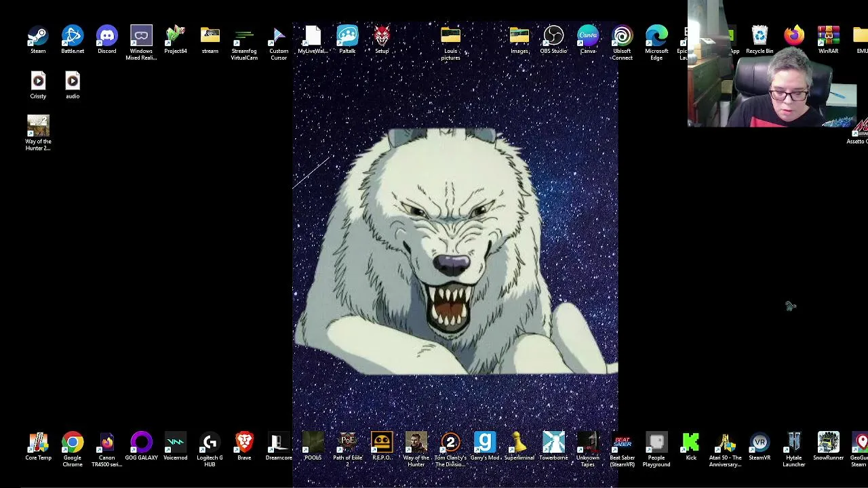Image resolution: width=868 pixels, height=488 pixels.
Task: Open the Firefox browser icon
Action: pos(794,36)
